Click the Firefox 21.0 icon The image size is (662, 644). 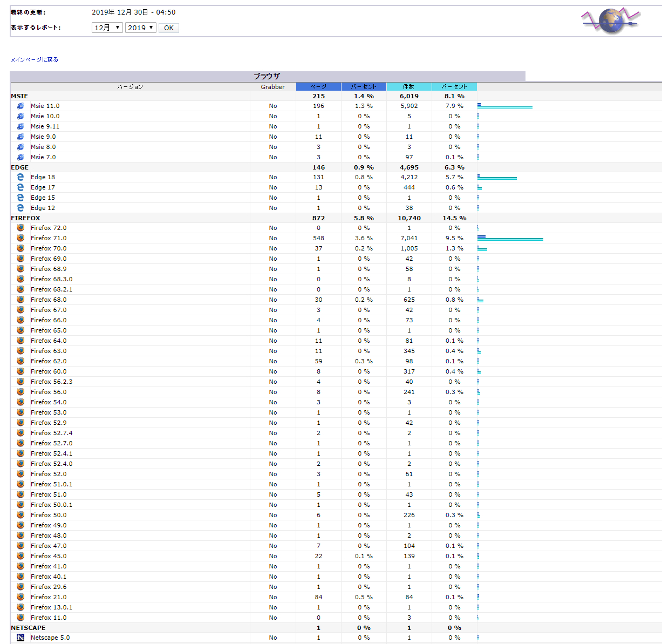21,597
